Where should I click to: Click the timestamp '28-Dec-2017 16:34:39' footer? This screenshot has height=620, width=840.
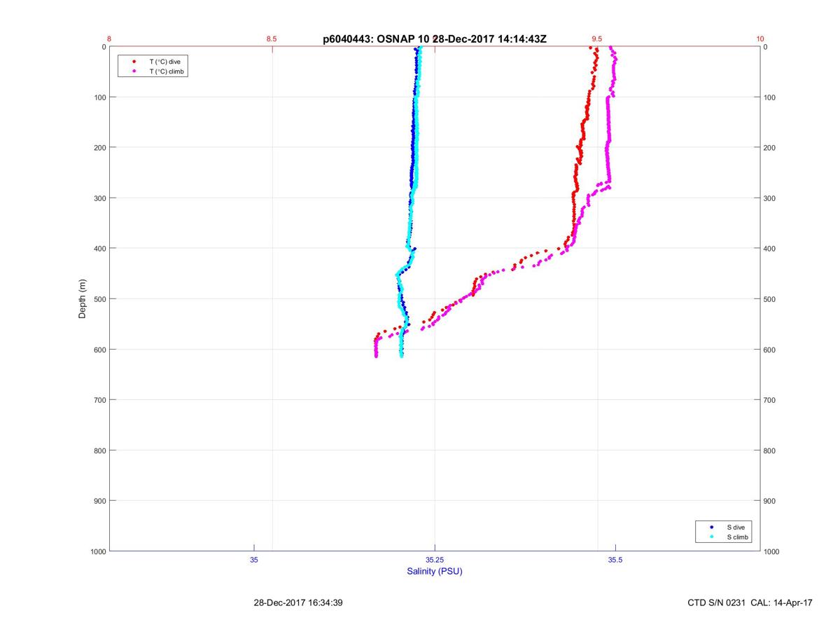298,602
